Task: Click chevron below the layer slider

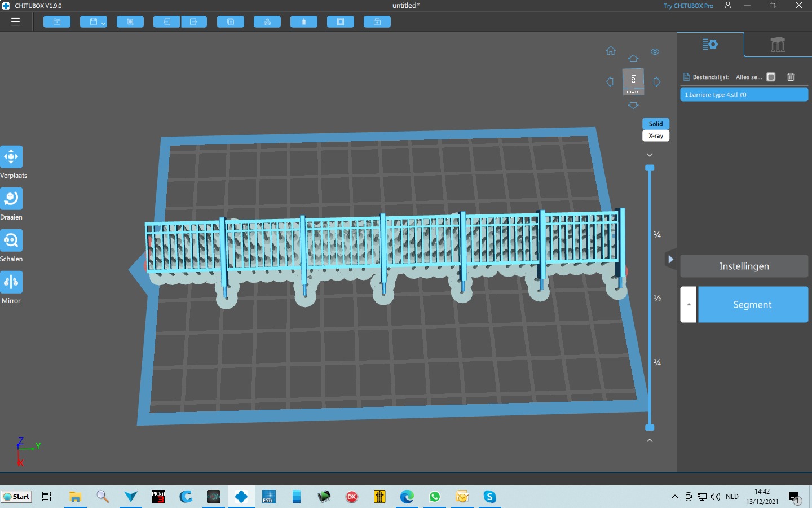Action: click(x=650, y=440)
